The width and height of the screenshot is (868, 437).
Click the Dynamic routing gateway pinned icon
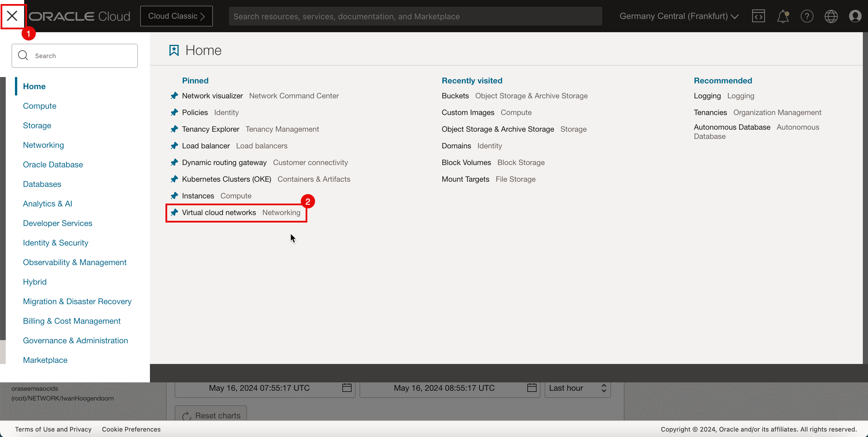(174, 162)
